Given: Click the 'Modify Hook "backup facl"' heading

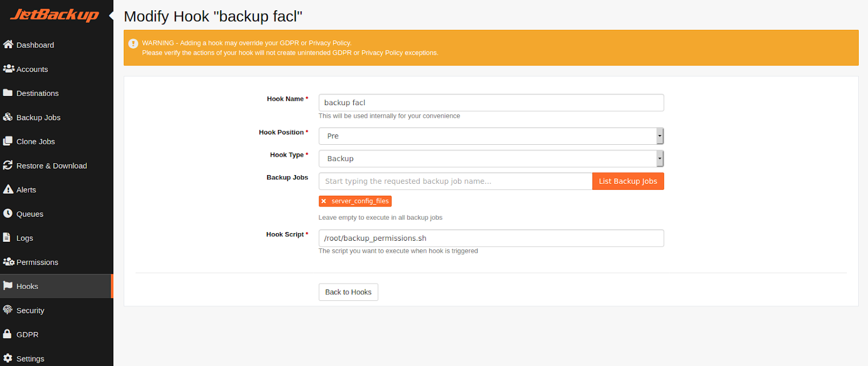Looking at the screenshot, I should [213, 16].
